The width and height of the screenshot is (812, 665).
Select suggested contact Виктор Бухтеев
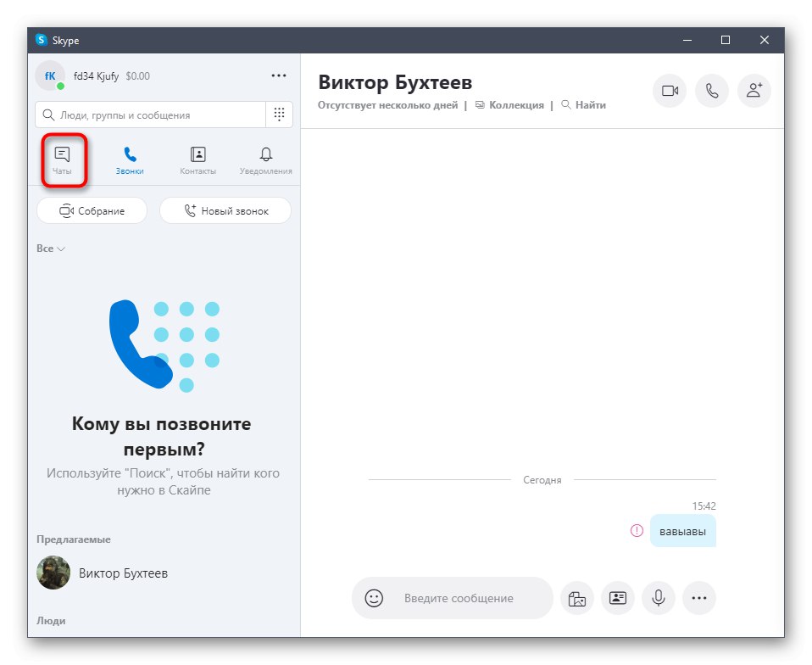point(164,573)
